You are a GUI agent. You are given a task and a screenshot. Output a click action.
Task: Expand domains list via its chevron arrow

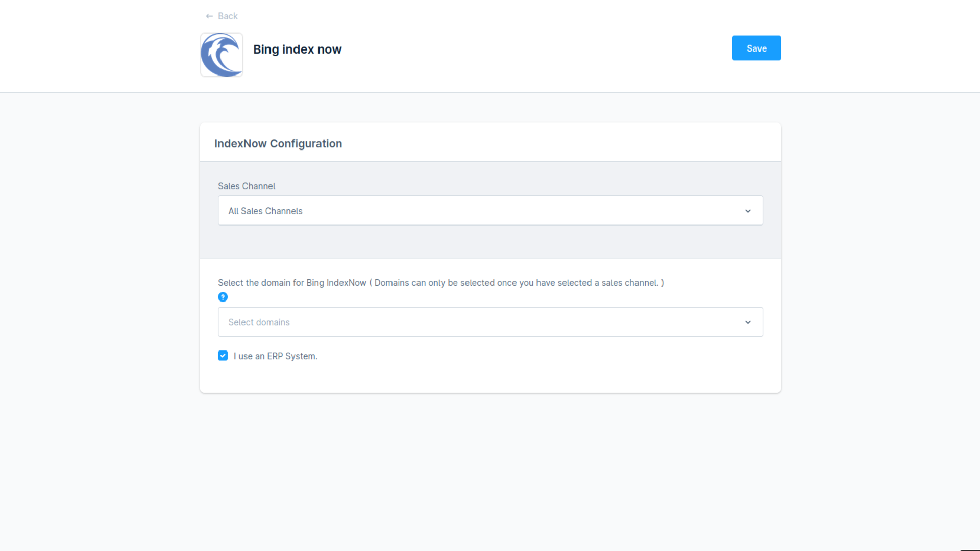coord(748,322)
